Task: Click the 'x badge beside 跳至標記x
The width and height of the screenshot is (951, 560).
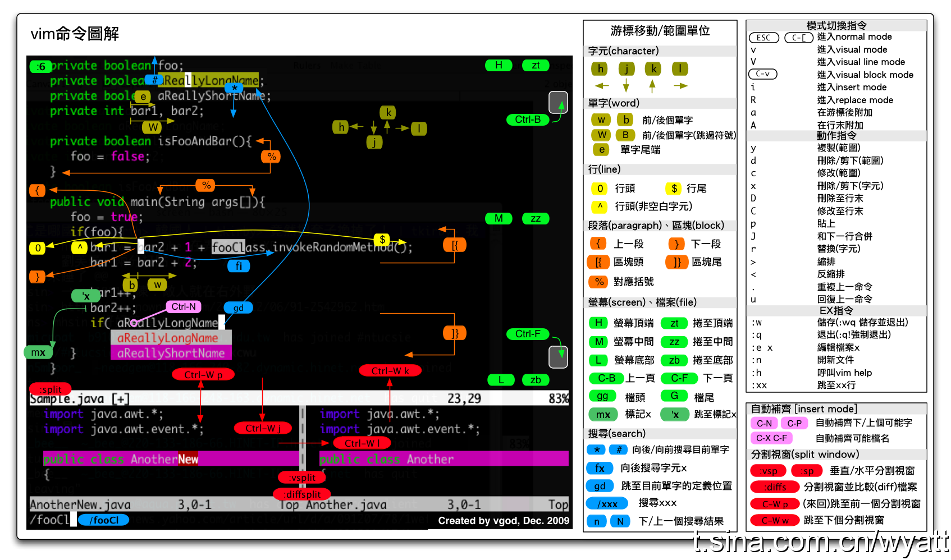Action: click(674, 414)
